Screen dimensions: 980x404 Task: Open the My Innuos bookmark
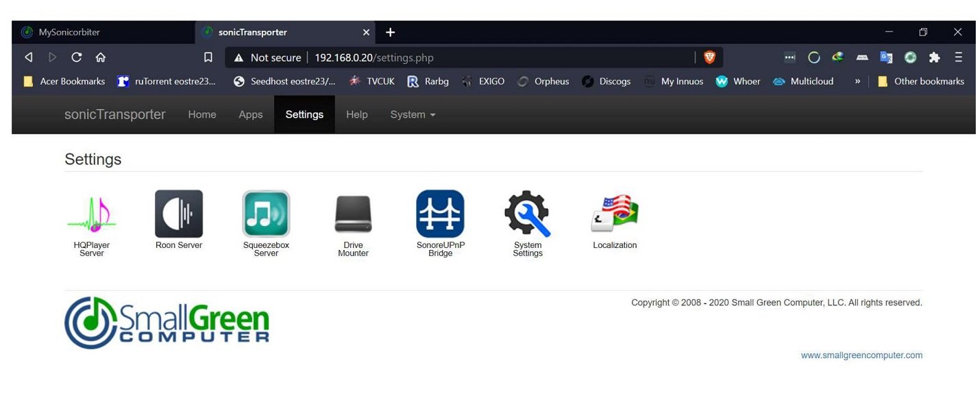click(x=674, y=81)
